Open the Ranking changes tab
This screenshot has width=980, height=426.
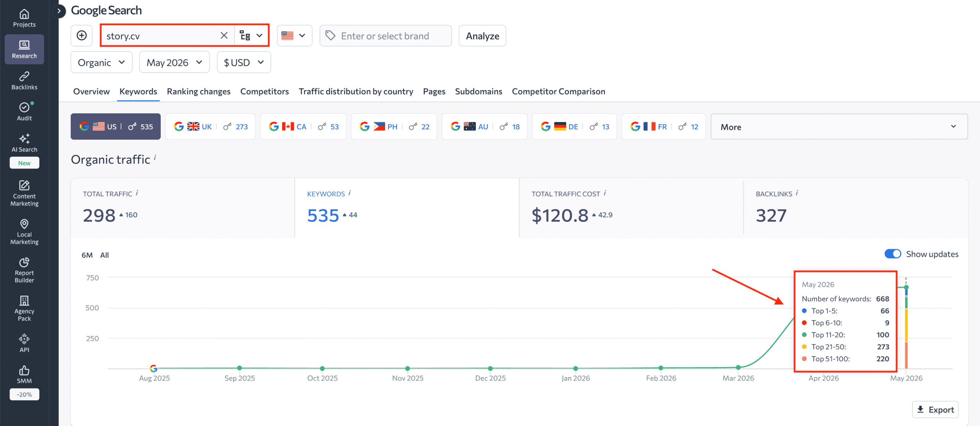click(199, 91)
